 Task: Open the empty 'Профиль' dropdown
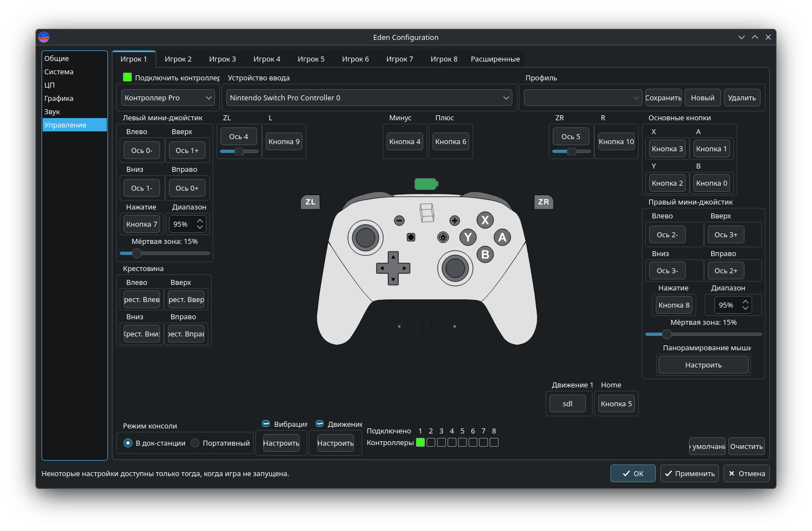583,98
